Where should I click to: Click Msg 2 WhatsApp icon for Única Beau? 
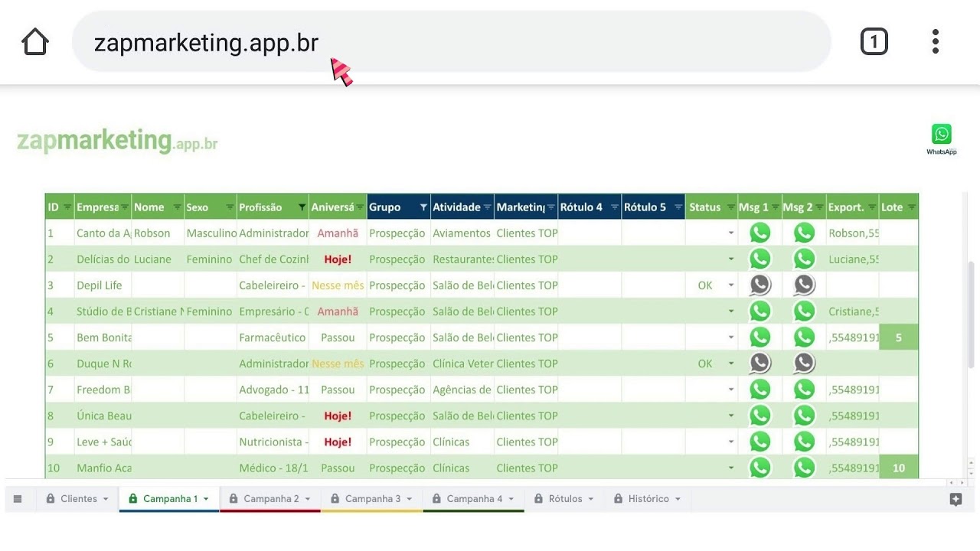(x=804, y=415)
